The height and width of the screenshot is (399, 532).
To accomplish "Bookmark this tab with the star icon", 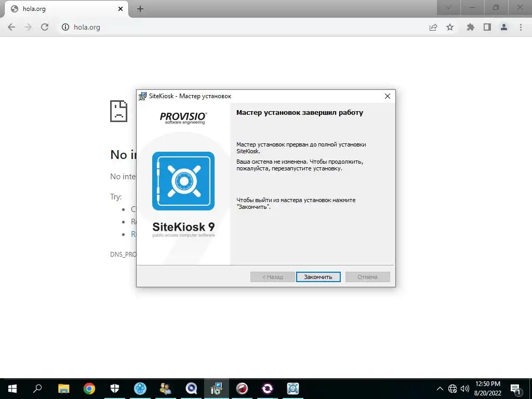I will [x=450, y=27].
